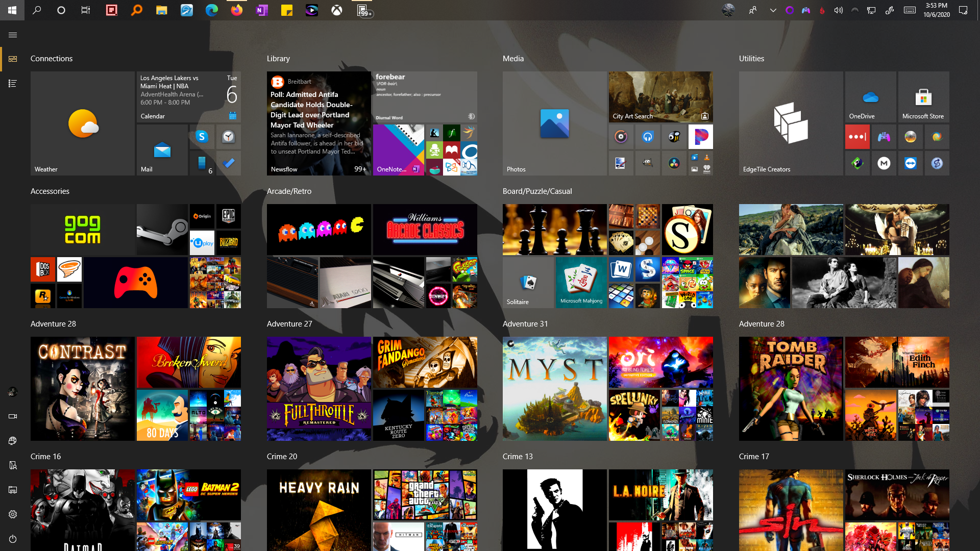The width and height of the screenshot is (980, 551).
Task: Open the Uplay tile
Action: [x=202, y=243]
